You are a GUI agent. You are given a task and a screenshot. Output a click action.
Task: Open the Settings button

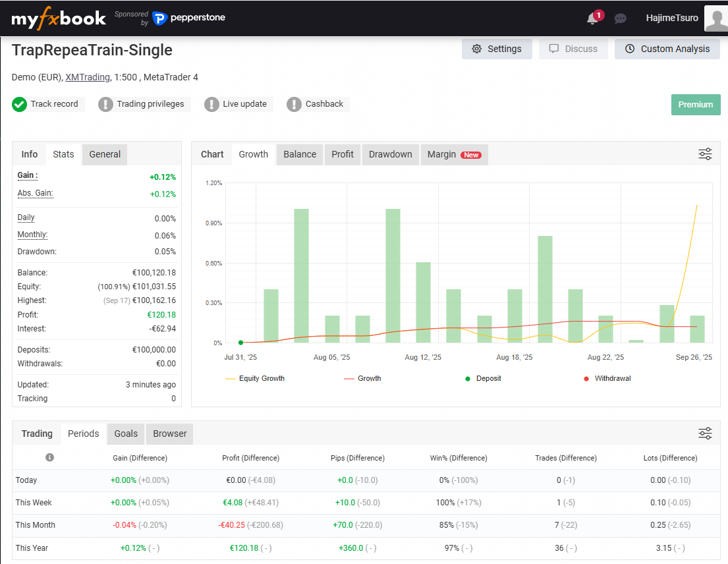tap(497, 49)
